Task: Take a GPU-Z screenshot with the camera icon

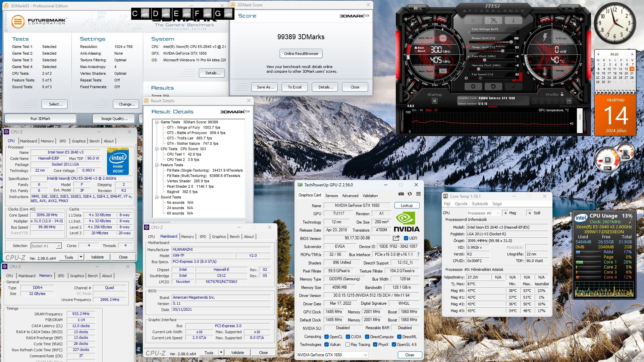Action: (401, 194)
